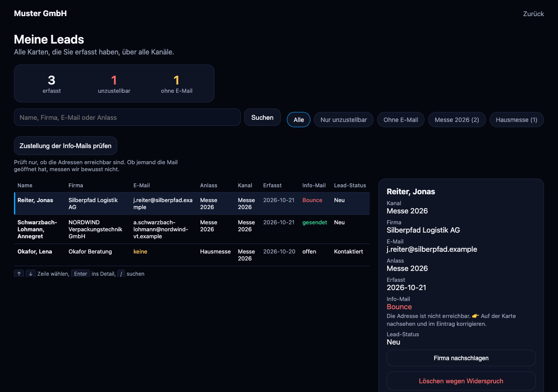Click the j.reiter@silberpfad.example table cell
Image resolution: width=558 pixels, height=392 pixels.
click(x=163, y=203)
